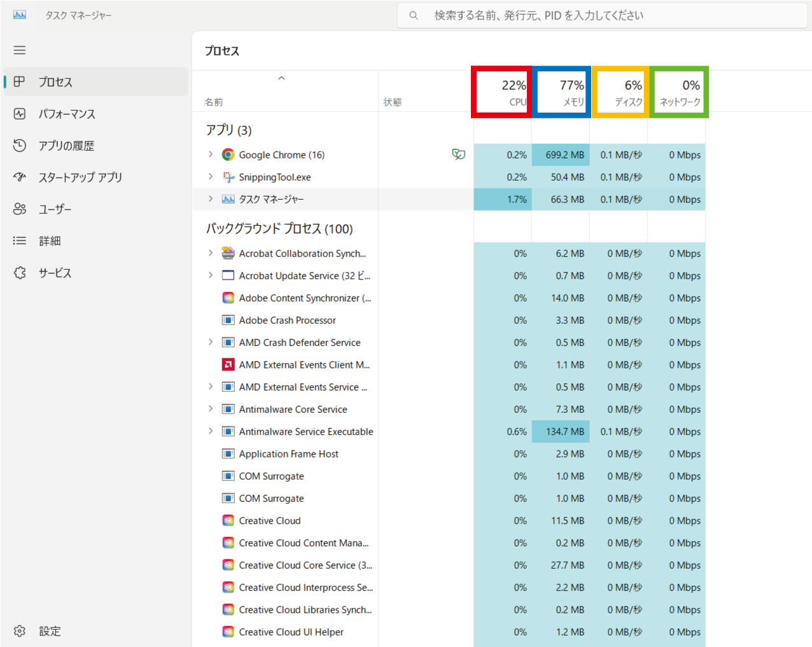This screenshot has width=812, height=647.
Task: Expand Antimalware Core Service row
Action: (211, 408)
